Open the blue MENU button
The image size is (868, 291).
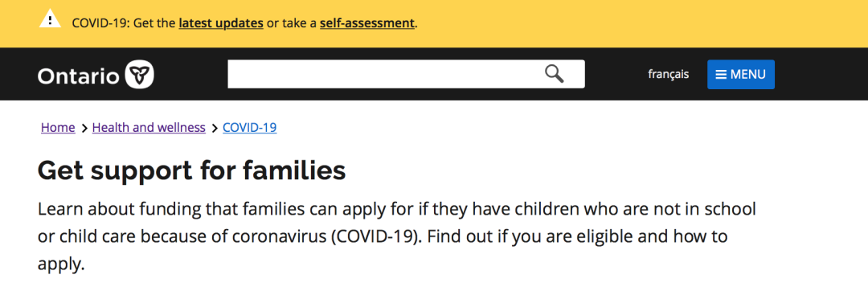pos(741,74)
